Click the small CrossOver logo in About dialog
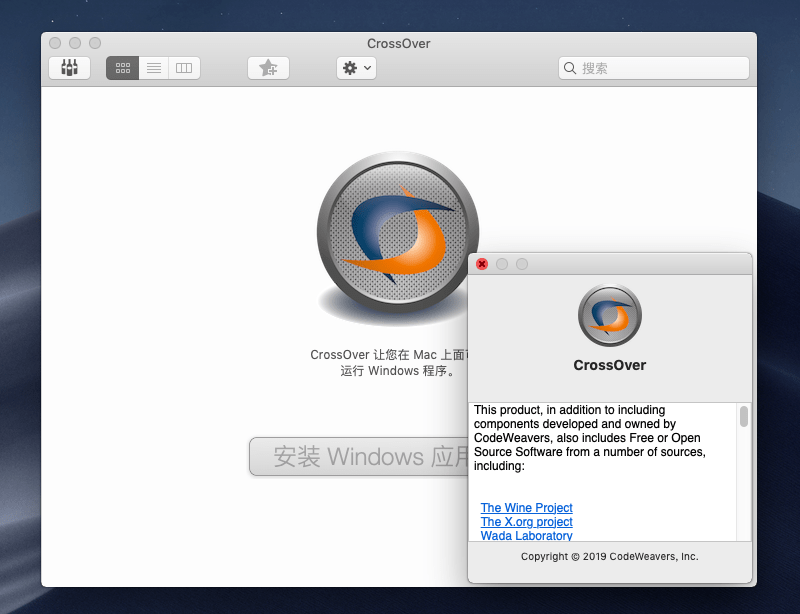This screenshot has width=800, height=614. click(610, 315)
